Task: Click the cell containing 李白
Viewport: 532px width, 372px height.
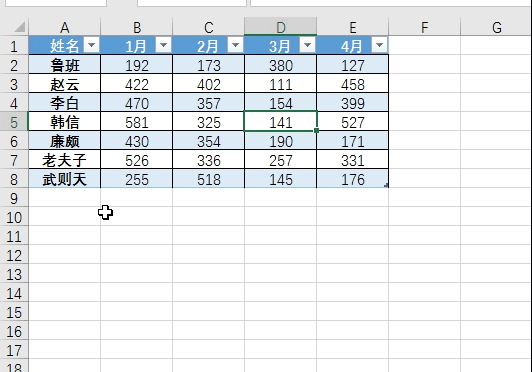Action: 64,103
